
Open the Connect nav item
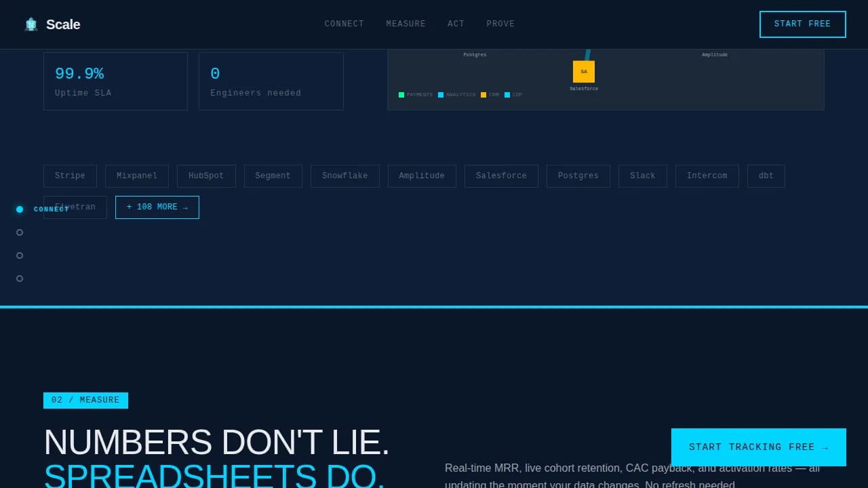[x=344, y=24]
